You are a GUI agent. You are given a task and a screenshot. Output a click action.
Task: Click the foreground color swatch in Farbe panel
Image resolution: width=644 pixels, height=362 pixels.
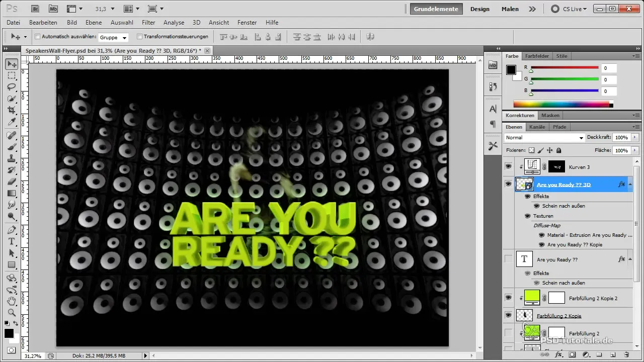click(511, 70)
